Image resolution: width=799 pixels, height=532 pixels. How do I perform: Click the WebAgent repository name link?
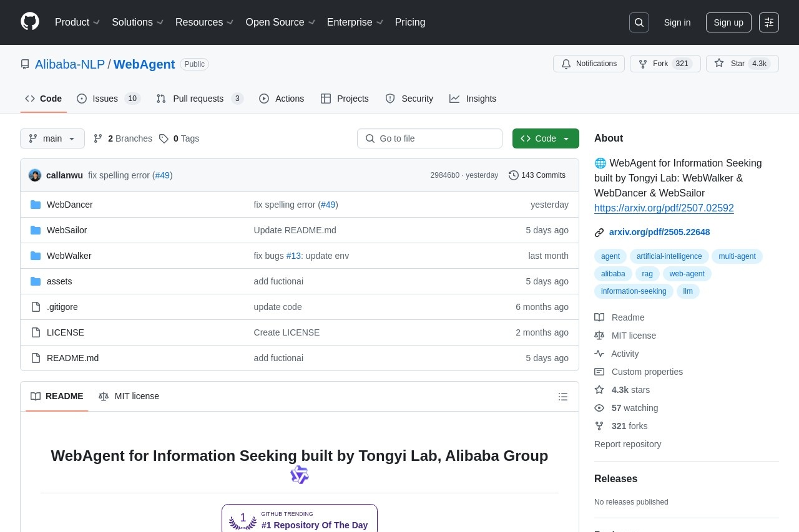(x=144, y=64)
